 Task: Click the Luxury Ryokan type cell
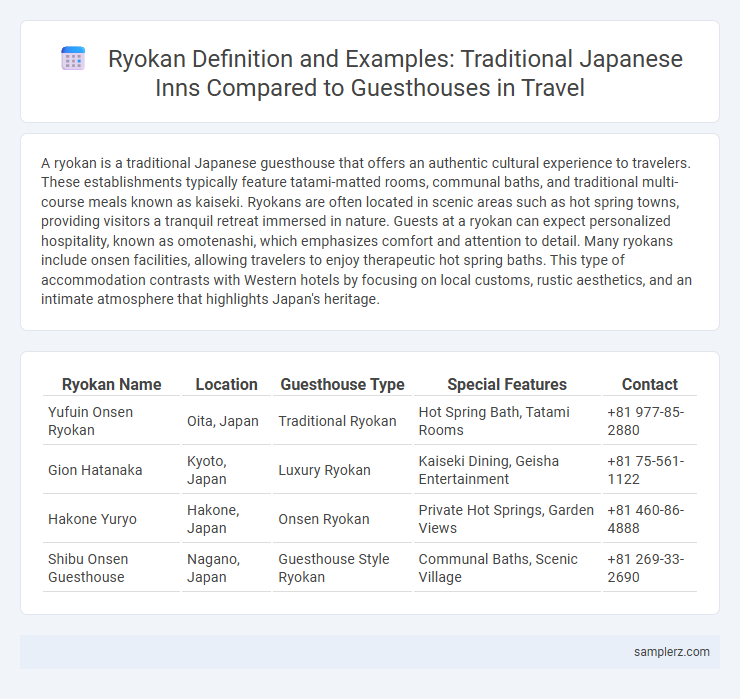pyautogui.click(x=343, y=470)
